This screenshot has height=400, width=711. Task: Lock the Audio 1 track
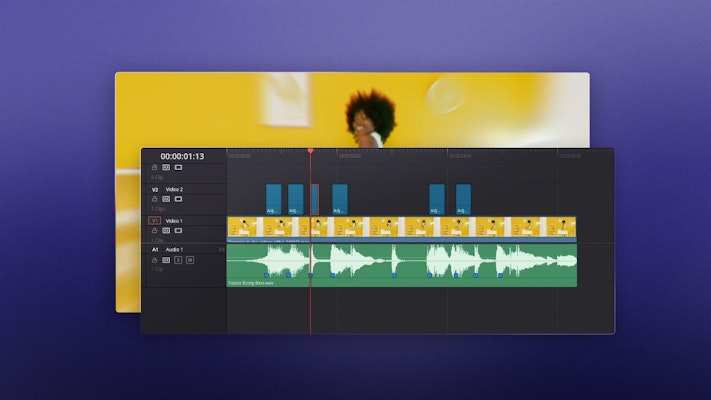coord(154,260)
